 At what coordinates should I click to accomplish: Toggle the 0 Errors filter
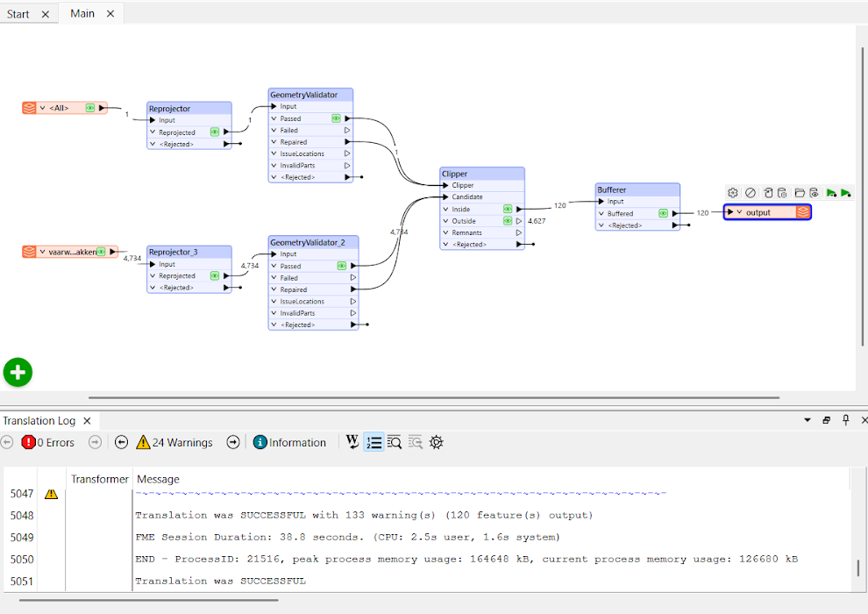tap(49, 442)
